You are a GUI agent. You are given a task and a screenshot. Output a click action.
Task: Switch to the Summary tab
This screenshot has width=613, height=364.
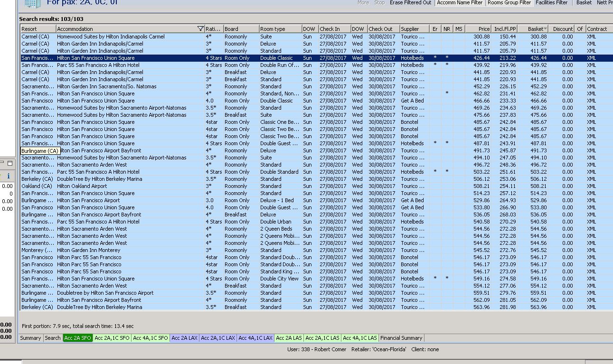point(30,338)
